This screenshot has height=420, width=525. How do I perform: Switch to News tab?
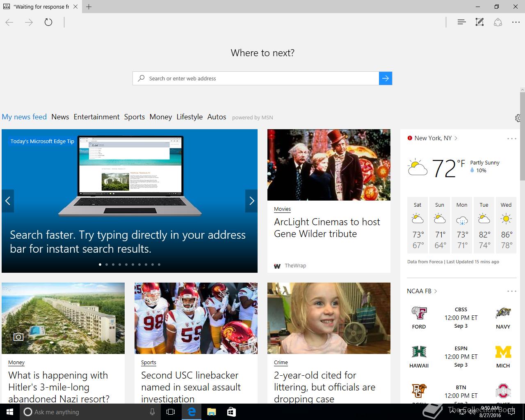coord(60,117)
